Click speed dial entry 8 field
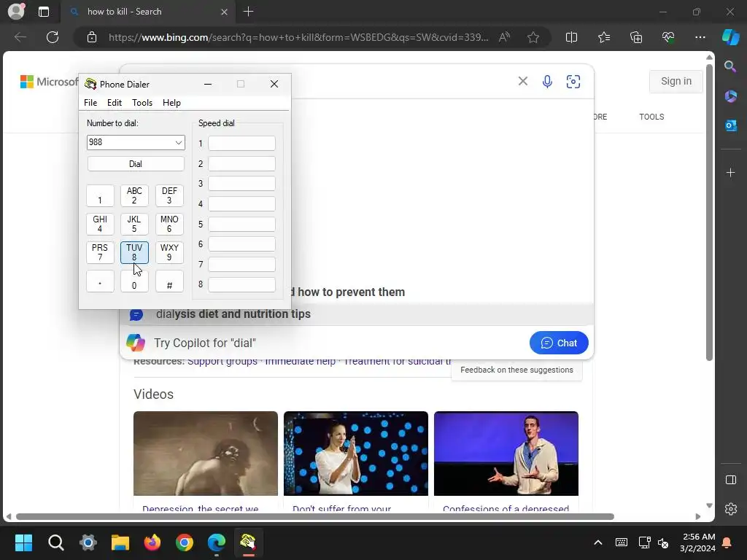 pyautogui.click(x=241, y=285)
